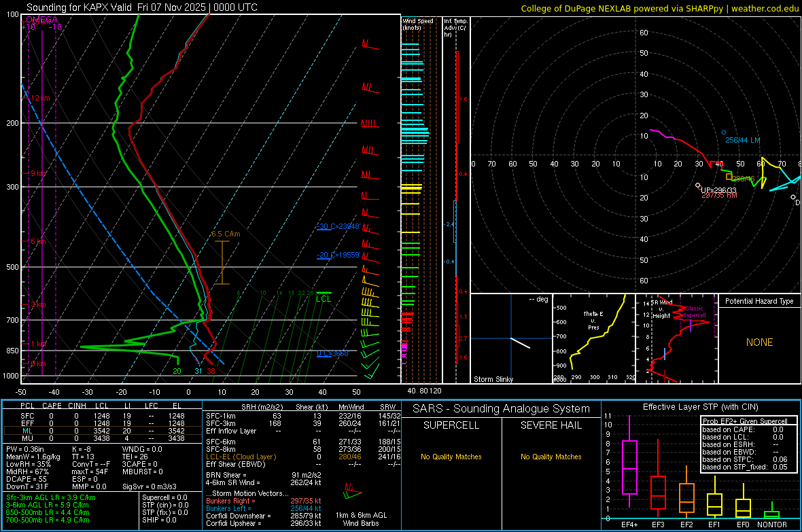Image resolution: width=802 pixels, height=532 pixels.
Task: Click the Inf. Temp. Adv. panel header
Action: tap(455, 28)
